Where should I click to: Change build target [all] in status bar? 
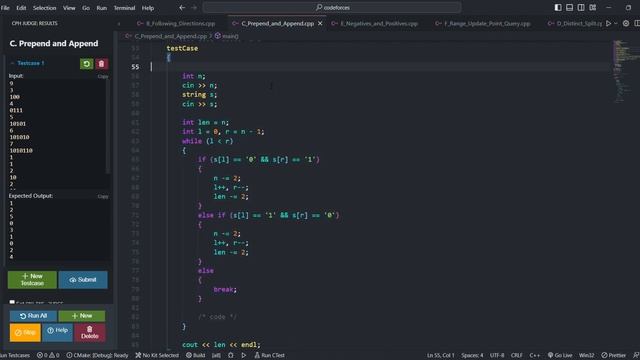pos(216,355)
